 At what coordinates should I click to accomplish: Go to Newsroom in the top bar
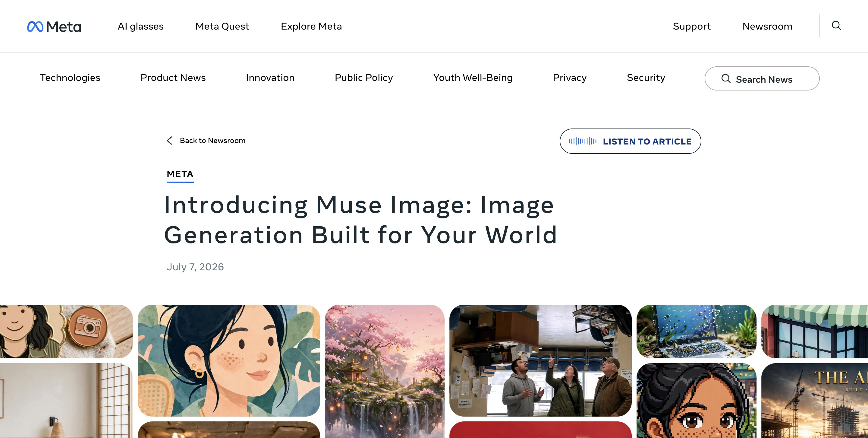point(767,26)
